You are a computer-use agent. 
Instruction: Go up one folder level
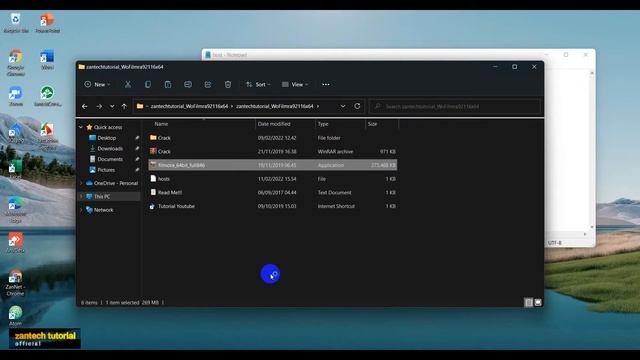click(x=124, y=107)
